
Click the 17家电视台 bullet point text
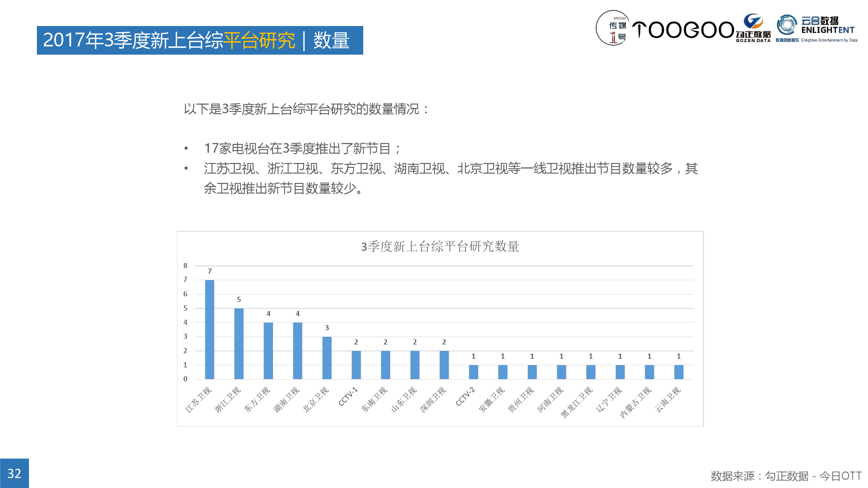click(x=302, y=149)
